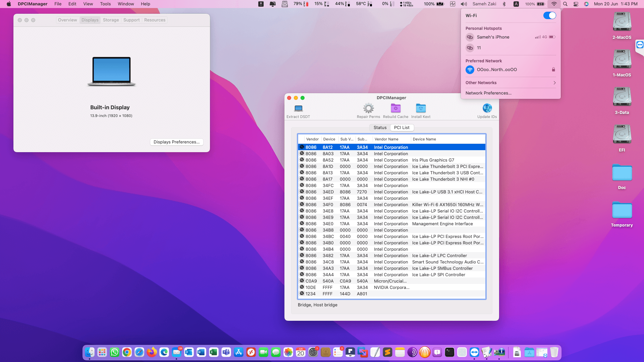Open the Edit menu
This screenshot has width=644, height=362.
point(72,4)
